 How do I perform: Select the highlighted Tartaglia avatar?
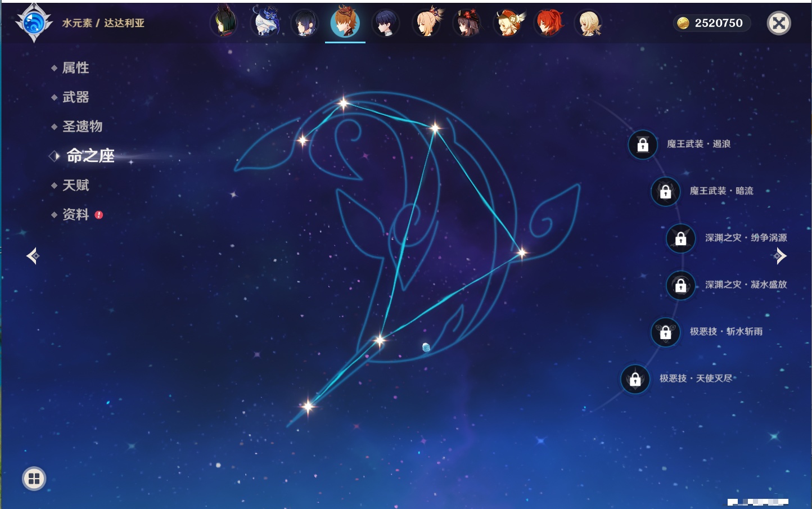pyautogui.click(x=345, y=22)
